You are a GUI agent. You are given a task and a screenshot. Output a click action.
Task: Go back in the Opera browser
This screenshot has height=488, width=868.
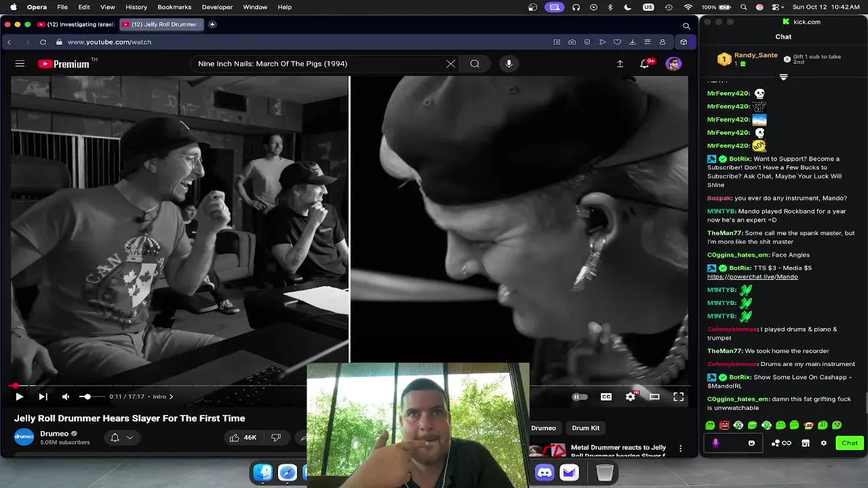click(x=9, y=42)
